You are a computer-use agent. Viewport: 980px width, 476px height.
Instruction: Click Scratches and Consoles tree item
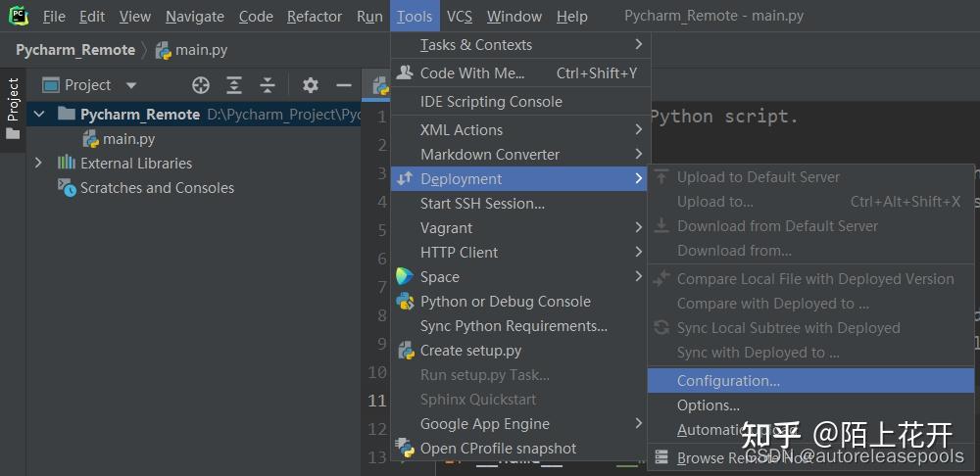[x=157, y=188]
